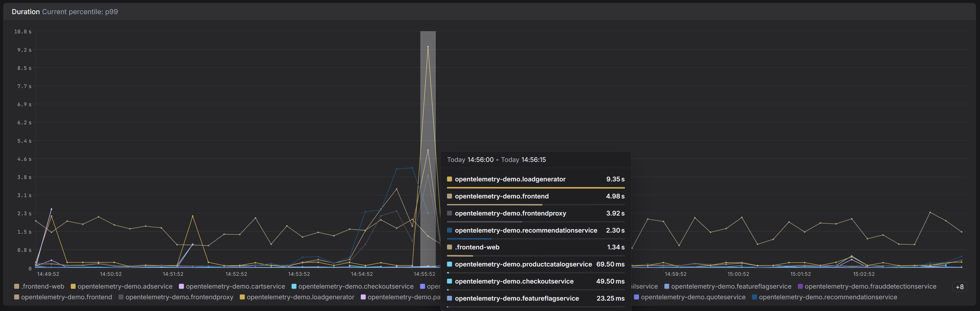
Task: Select opentelemetry-demo.frontend in the bottom legend
Action: [x=66, y=297]
